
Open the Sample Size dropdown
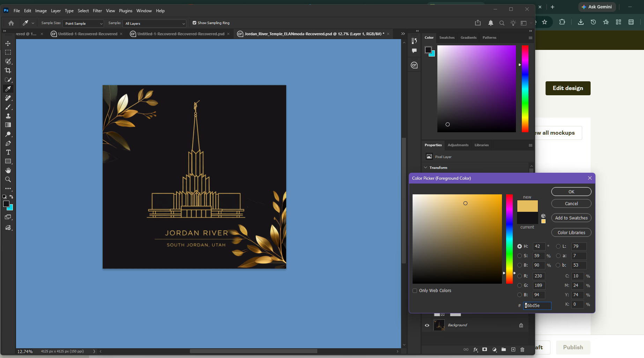click(83, 23)
